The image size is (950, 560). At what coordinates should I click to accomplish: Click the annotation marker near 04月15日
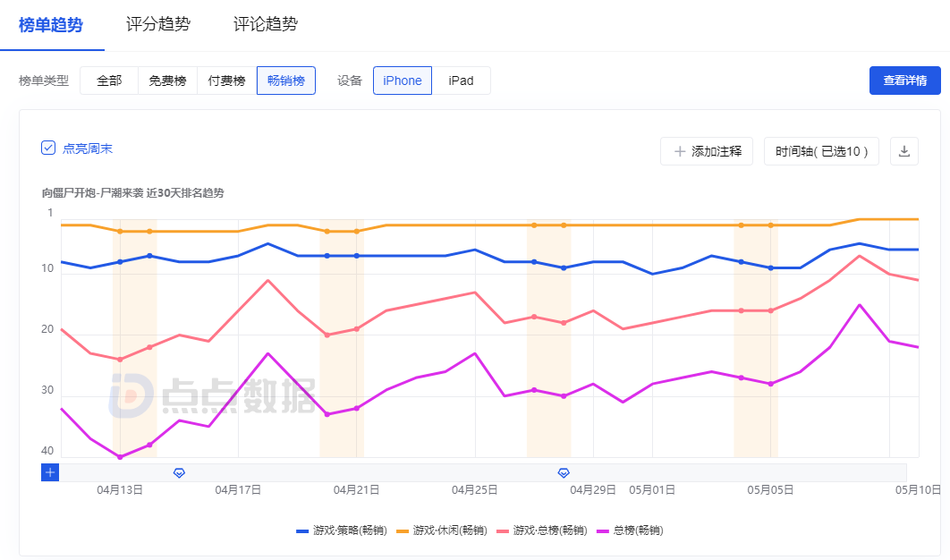pos(179,472)
